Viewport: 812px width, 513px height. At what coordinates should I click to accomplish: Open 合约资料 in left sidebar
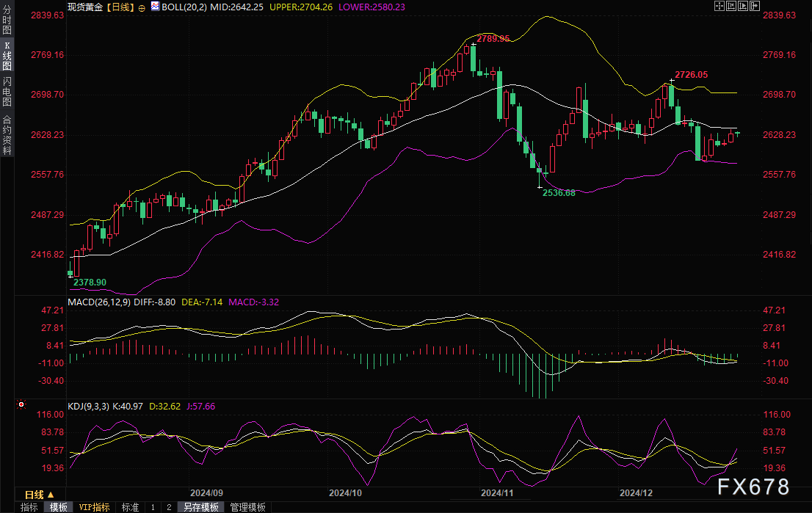(x=7, y=134)
